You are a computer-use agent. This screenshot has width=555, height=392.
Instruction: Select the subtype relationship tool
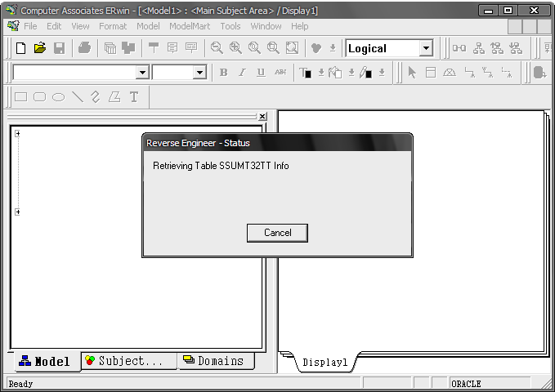pyautogui.click(x=450, y=73)
